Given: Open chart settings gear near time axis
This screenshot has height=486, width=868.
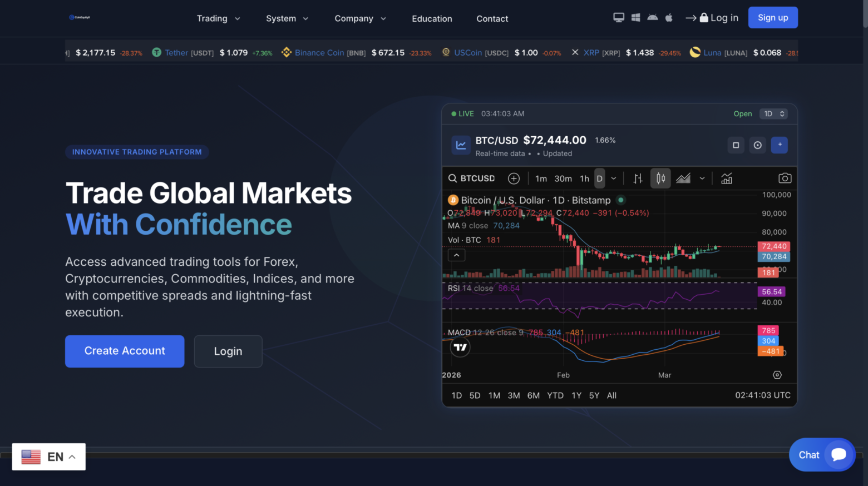Looking at the screenshot, I should click(x=777, y=375).
